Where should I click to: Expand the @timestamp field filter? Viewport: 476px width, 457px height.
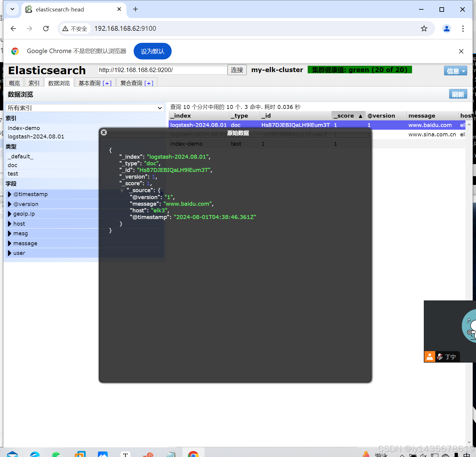coord(10,194)
